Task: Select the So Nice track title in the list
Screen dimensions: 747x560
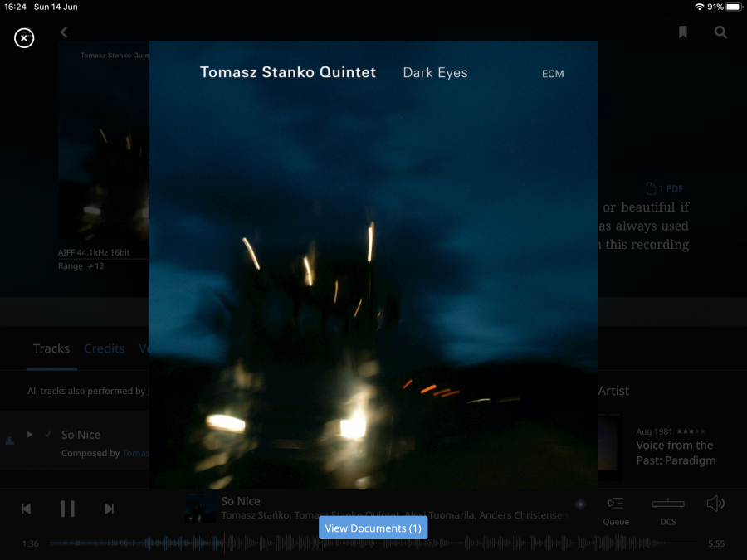Action: (x=81, y=435)
